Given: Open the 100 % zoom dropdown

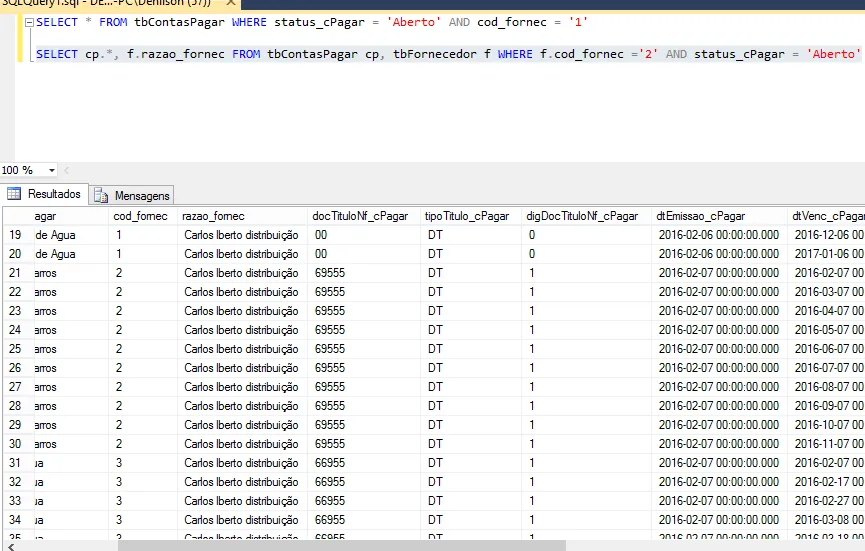Looking at the screenshot, I should click(52, 171).
